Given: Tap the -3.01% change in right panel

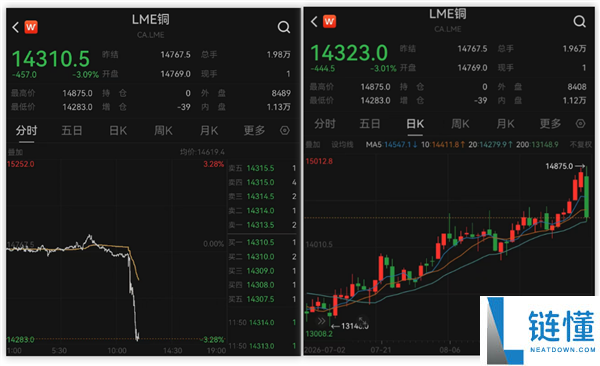Looking at the screenshot, I should click(x=383, y=69).
